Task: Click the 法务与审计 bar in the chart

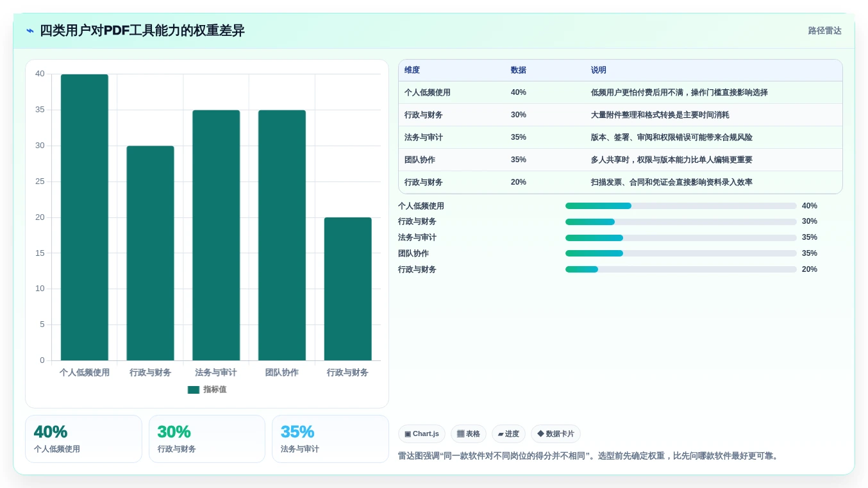Action: (x=216, y=235)
